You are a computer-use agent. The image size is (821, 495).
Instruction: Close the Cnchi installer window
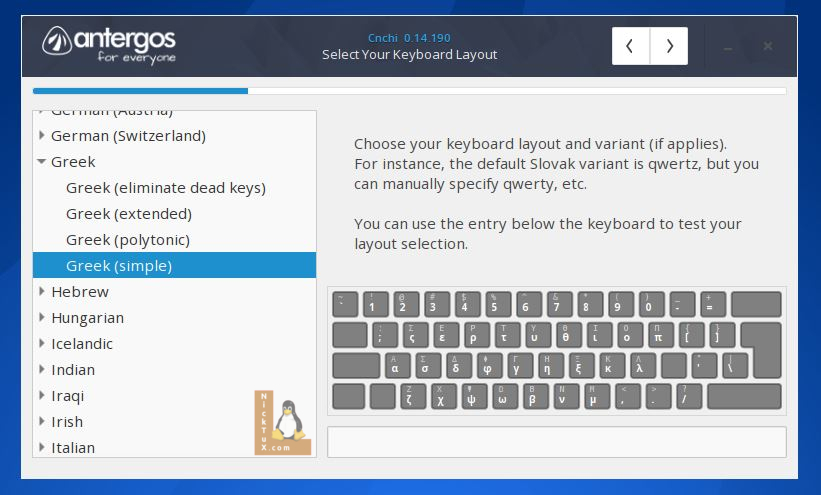click(768, 47)
